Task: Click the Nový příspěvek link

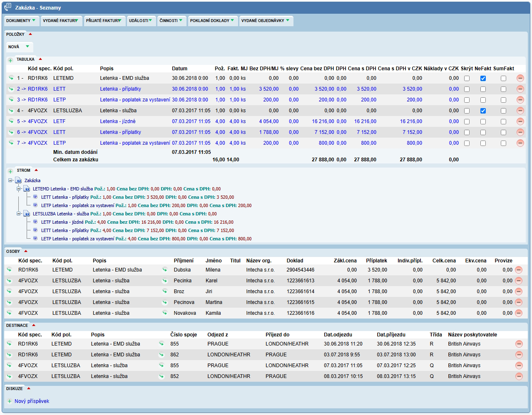Action: (x=32, y=401)
